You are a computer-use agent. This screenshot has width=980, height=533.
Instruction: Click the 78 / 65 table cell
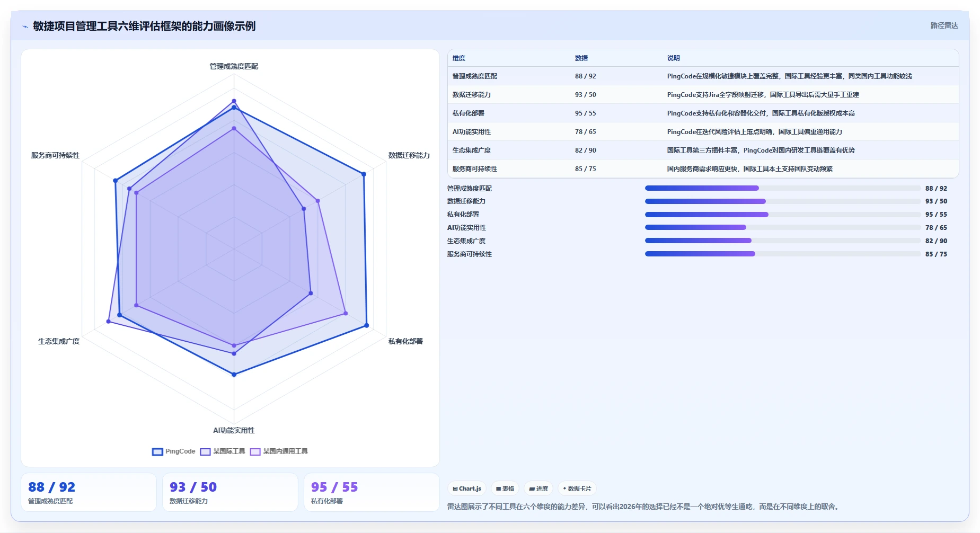pyautogui.click(x=585, y=132)
